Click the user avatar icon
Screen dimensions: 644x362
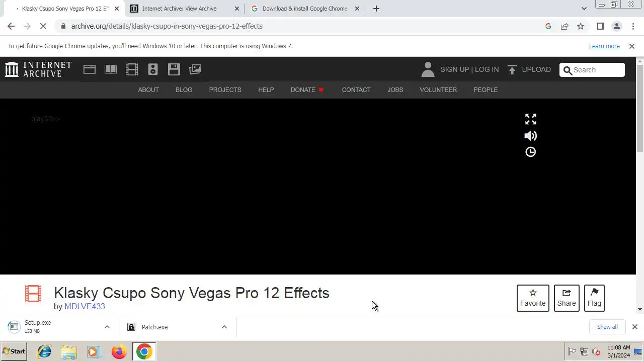tap(428, 69)
